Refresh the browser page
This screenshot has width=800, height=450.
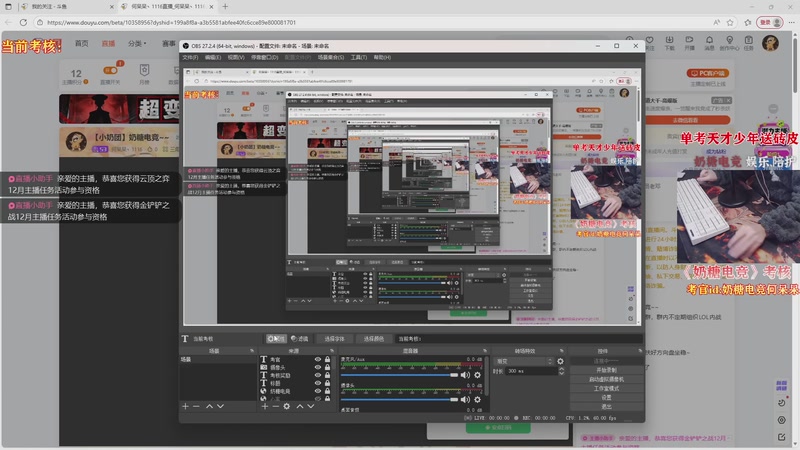pos(23,22)
